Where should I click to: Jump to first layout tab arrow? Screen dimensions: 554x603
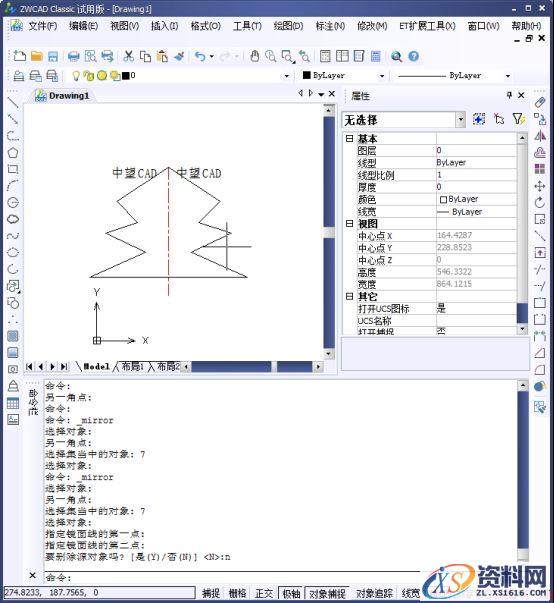[29, 366]
